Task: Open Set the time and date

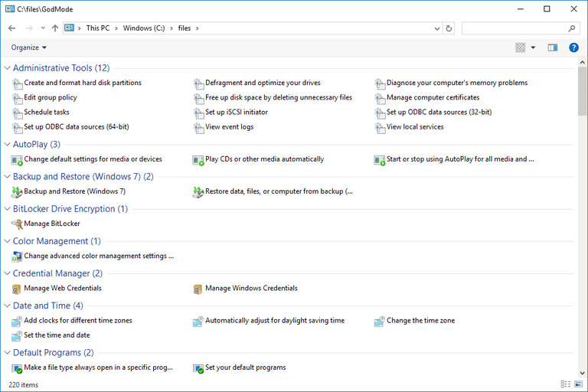Action: tap(57, 335)
